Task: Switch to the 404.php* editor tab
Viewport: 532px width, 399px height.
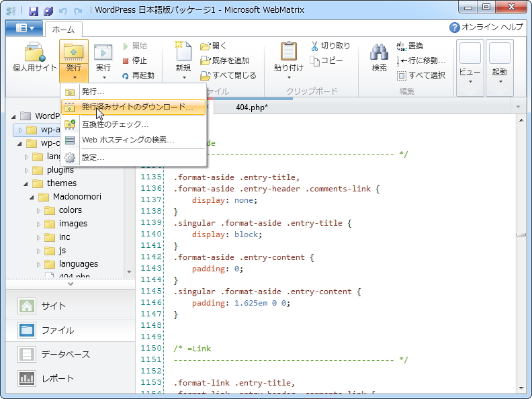Action: [252, 107]
